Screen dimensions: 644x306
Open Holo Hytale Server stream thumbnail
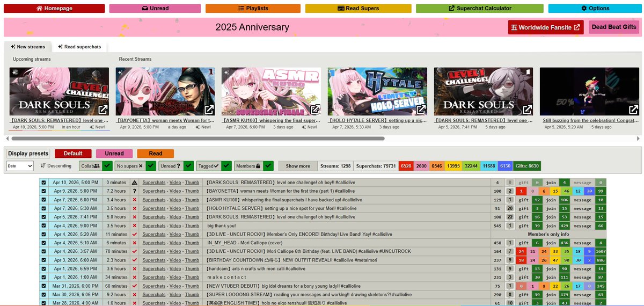[377, 91]
